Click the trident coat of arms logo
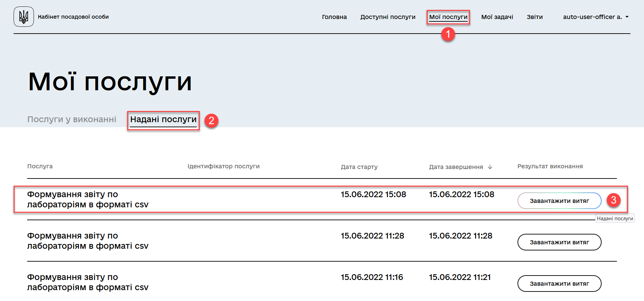 coord(23,17)
